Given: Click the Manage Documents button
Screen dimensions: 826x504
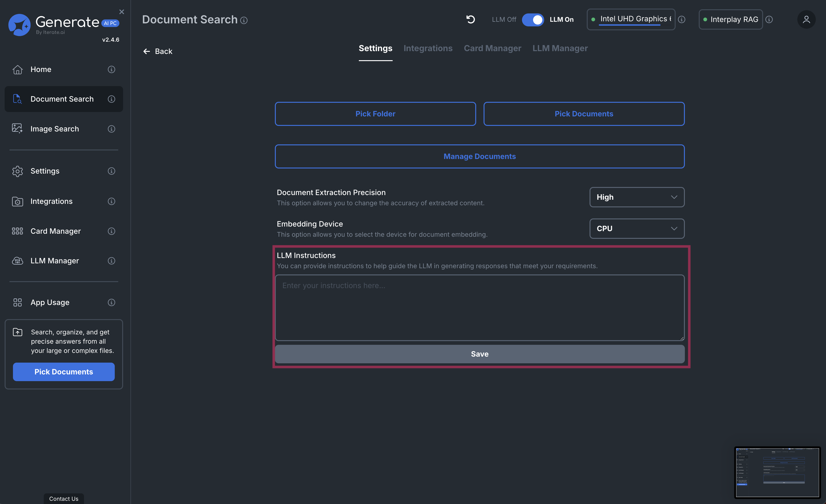Looking at the screenshot, I should coord(479,157).
